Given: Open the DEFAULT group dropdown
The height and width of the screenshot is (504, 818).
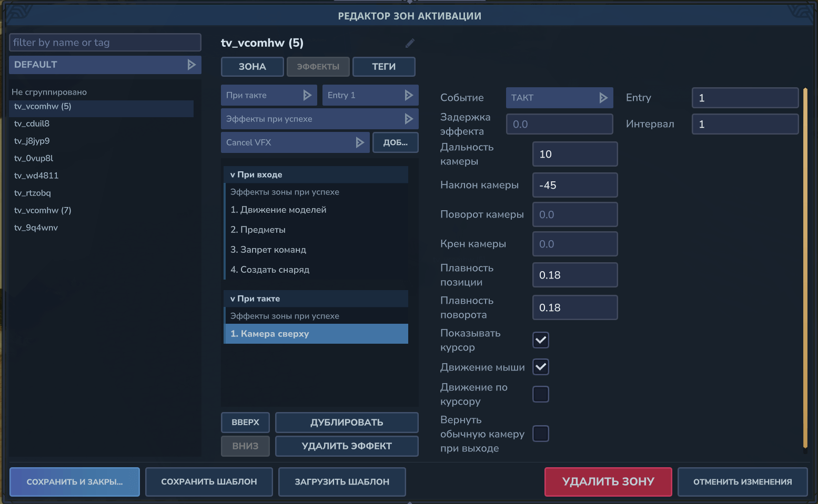Looking at the screenshot, I should [x=105, y=65].
